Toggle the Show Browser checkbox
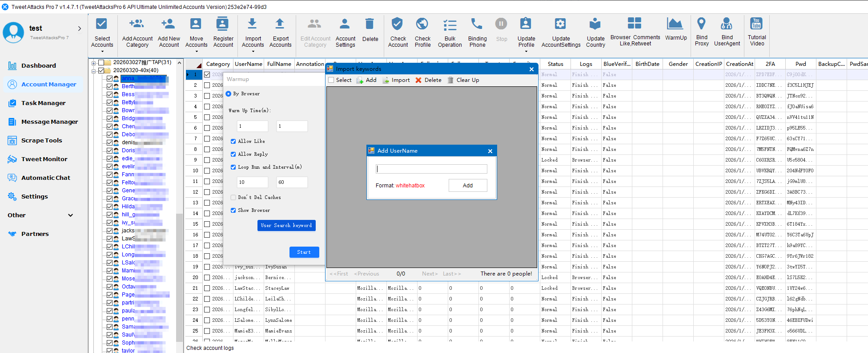The width and height of the screenshot is (868, 353). tap(233, 210)
